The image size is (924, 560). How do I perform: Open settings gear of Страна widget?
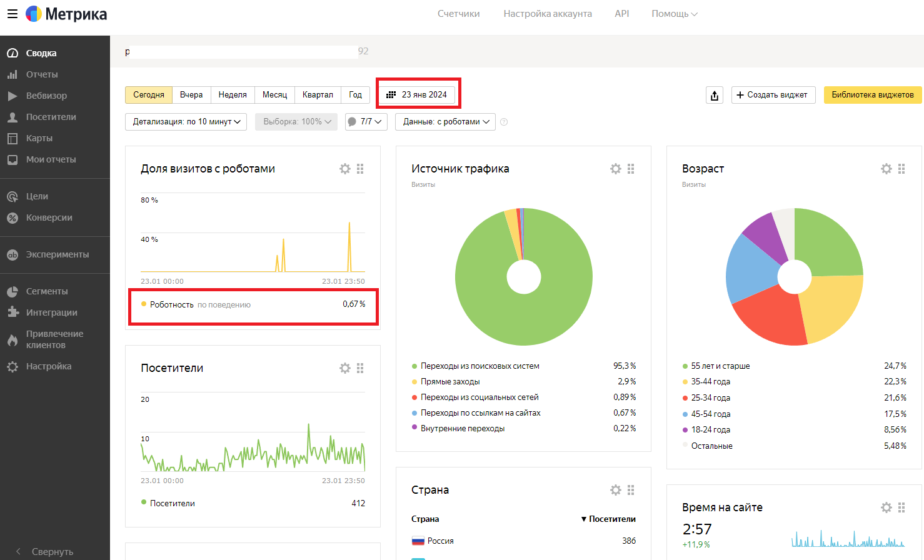(x=616, y=490)
